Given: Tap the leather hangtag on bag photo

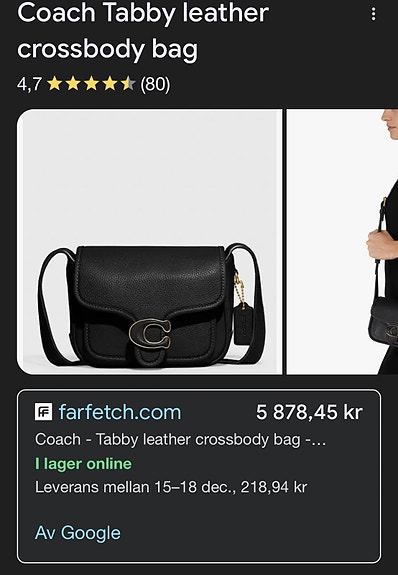Looking at the screenshot, I should pyautogui.click(x=241, y=326).
